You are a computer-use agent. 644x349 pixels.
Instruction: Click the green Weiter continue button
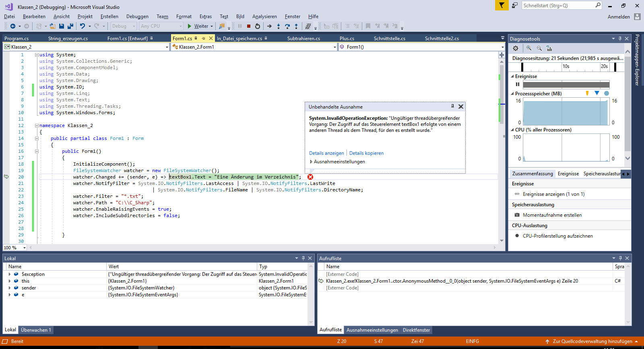tap(200, 26)
